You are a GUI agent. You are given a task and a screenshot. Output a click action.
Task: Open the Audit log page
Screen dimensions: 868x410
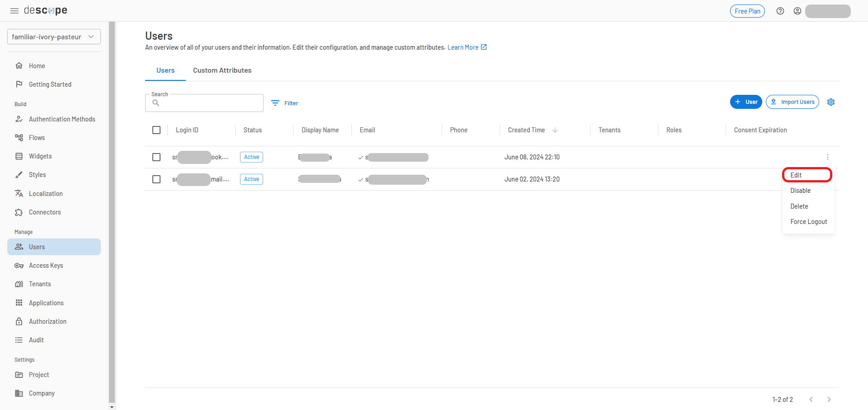(x=36, y=340)
